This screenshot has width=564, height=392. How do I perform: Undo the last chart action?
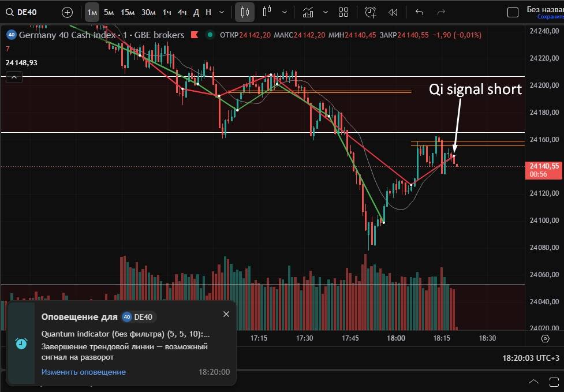pos(419,12)
